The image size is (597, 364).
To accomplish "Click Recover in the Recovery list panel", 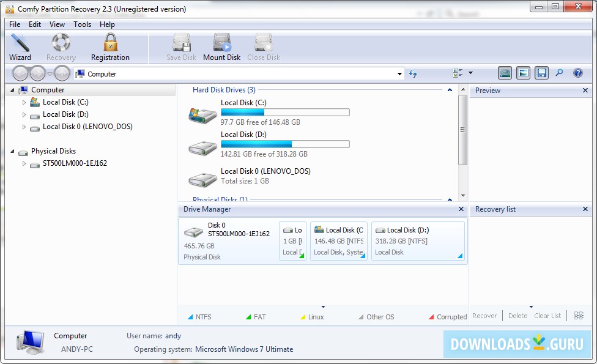I will pos(484,316).
